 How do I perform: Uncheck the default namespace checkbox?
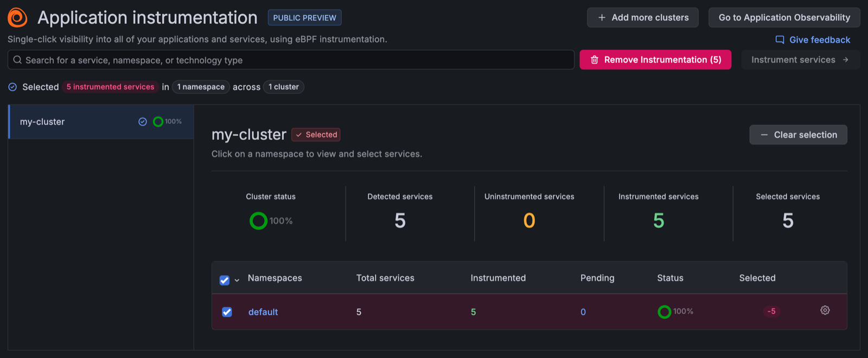(x=227, y=312)
